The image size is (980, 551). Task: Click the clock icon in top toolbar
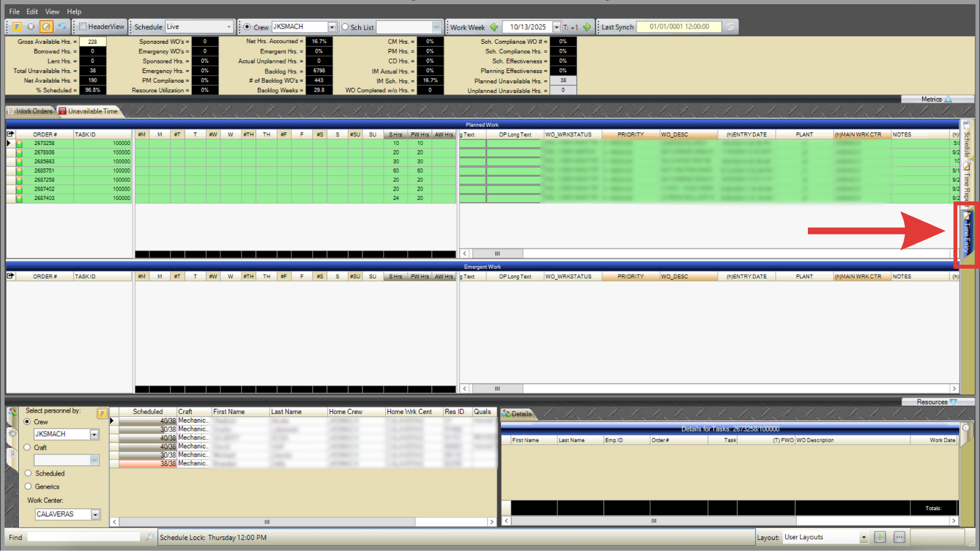tap(46, 27)
